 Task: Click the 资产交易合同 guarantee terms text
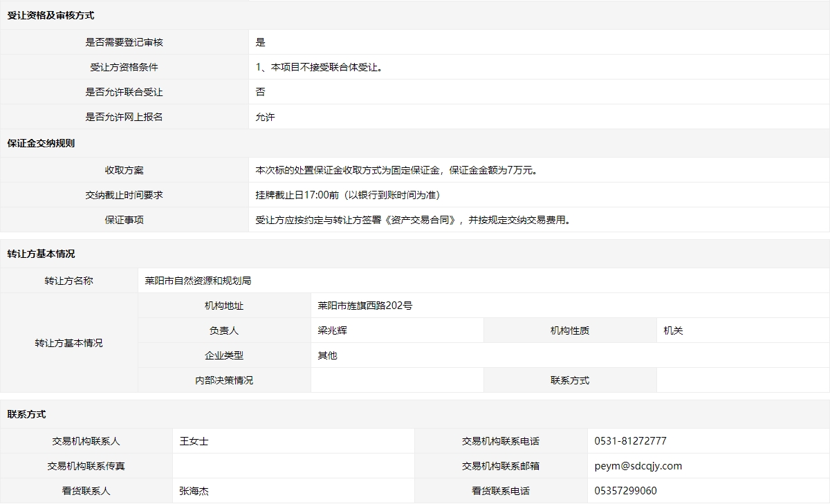[422, 220]
